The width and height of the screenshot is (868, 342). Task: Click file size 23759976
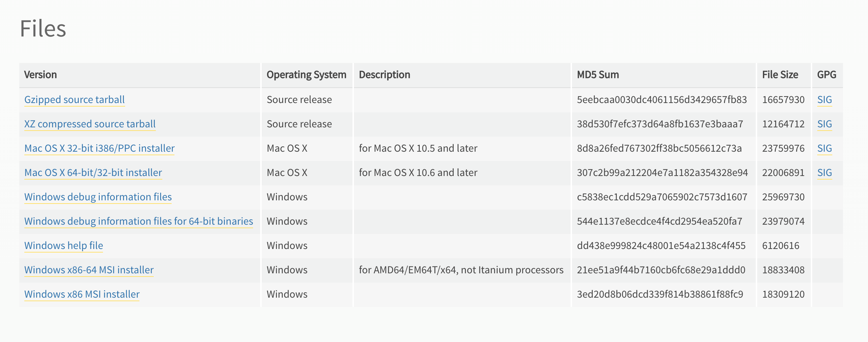pos(783,148)
